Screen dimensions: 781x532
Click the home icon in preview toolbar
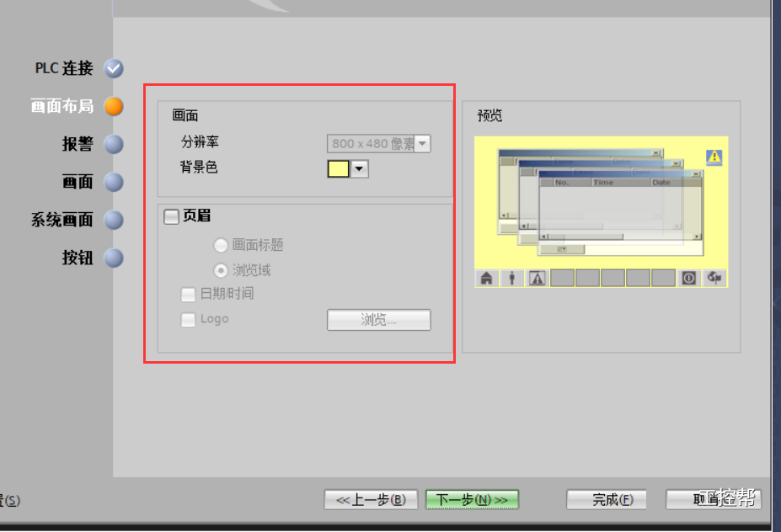[x=487, y=278]
